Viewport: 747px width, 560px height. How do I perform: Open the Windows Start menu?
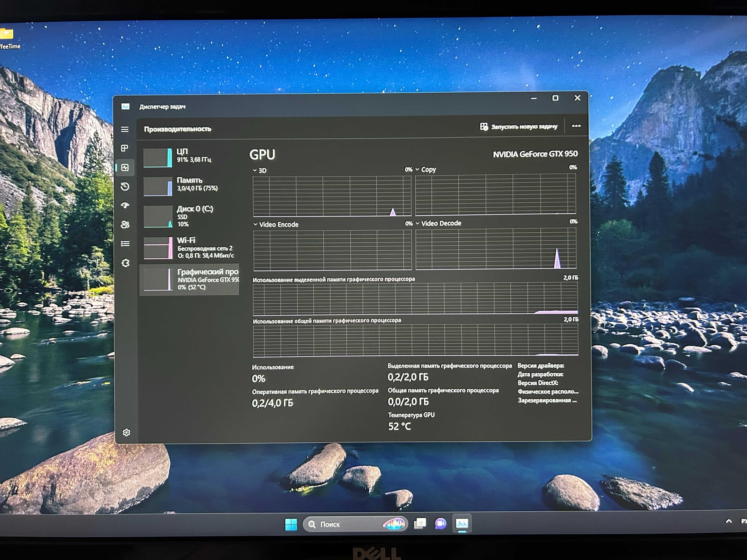click(291, 524)
